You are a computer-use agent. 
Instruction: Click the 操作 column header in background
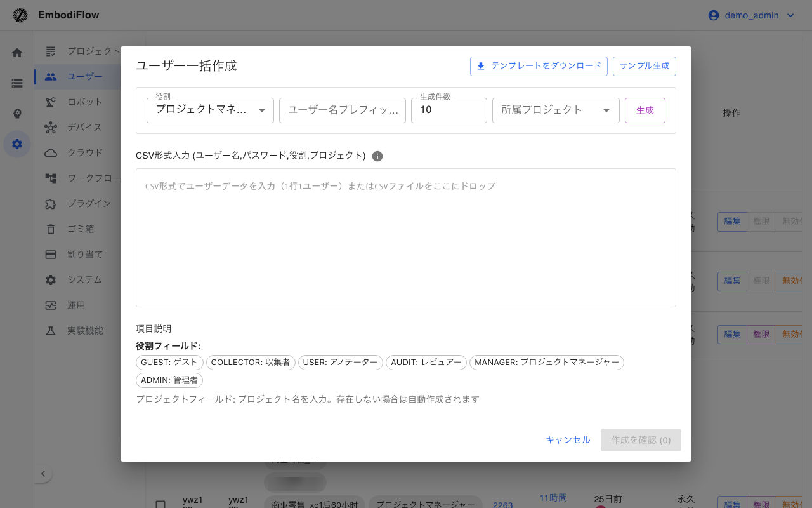tap(731, 113)
